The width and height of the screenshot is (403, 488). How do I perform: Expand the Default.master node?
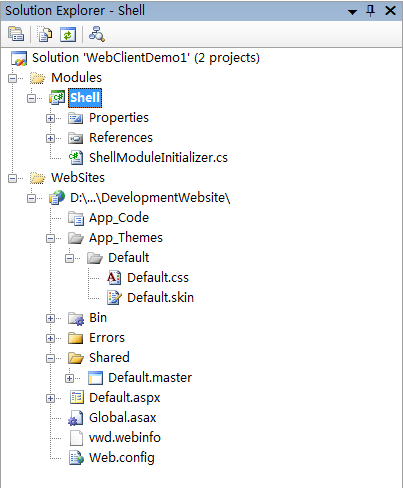point(70,379)
